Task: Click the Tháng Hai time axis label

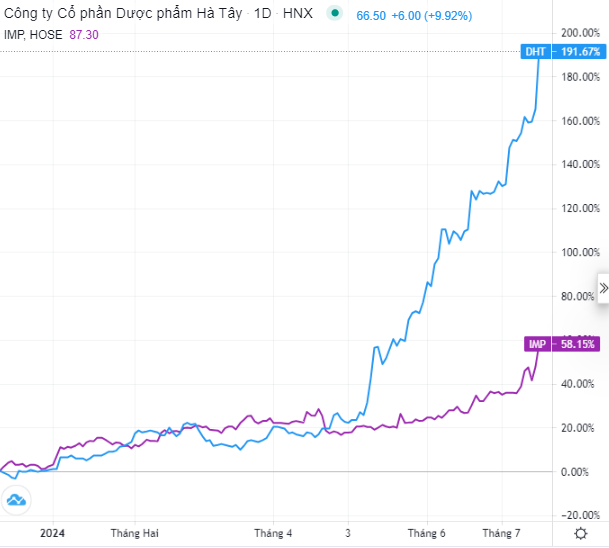Action: (135, 533)
